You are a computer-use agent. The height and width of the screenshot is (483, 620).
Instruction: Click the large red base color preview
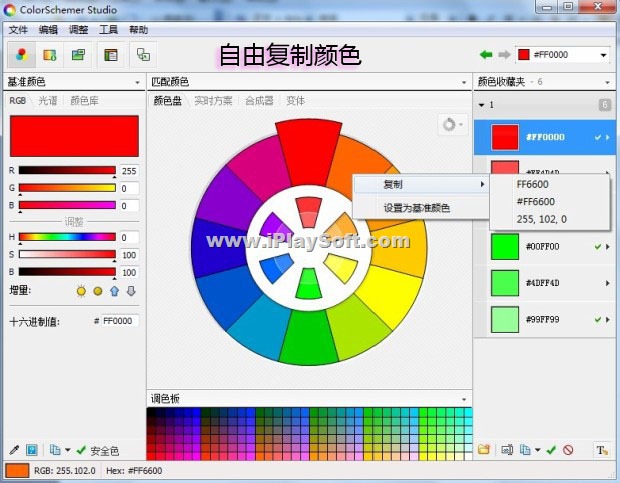(x=74, y=136)
